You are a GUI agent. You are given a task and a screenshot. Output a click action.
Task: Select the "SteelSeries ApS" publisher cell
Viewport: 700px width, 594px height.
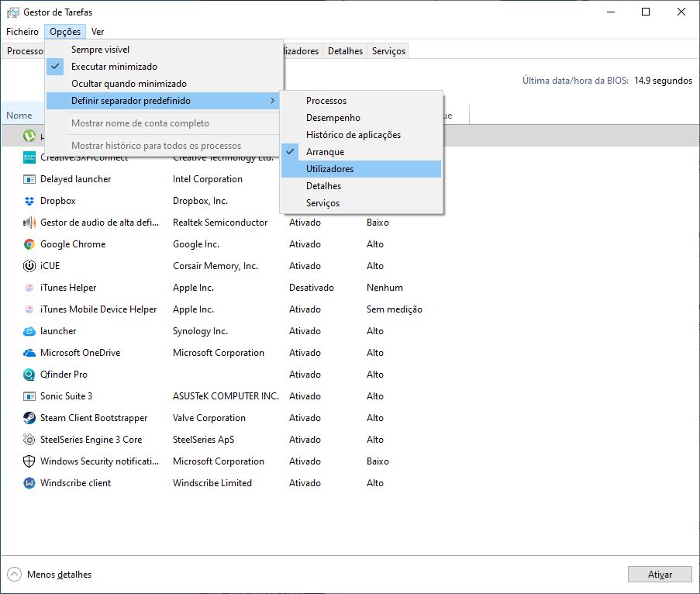pos(204,440)
